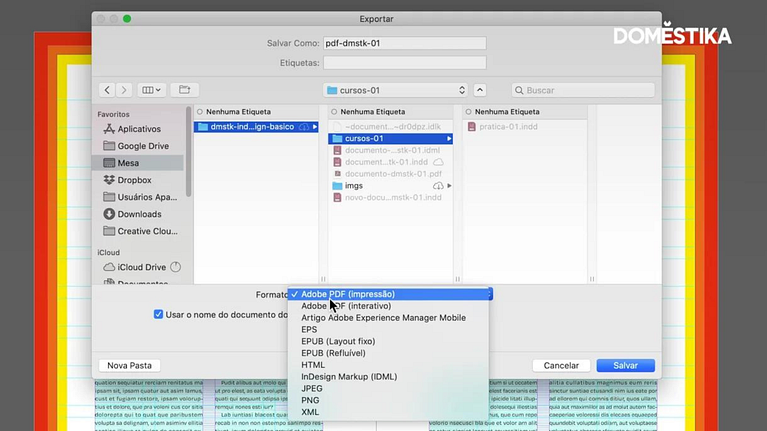
Task: Toggle 'Usar o nome do documento' checkbox
Action: (158, 314)
